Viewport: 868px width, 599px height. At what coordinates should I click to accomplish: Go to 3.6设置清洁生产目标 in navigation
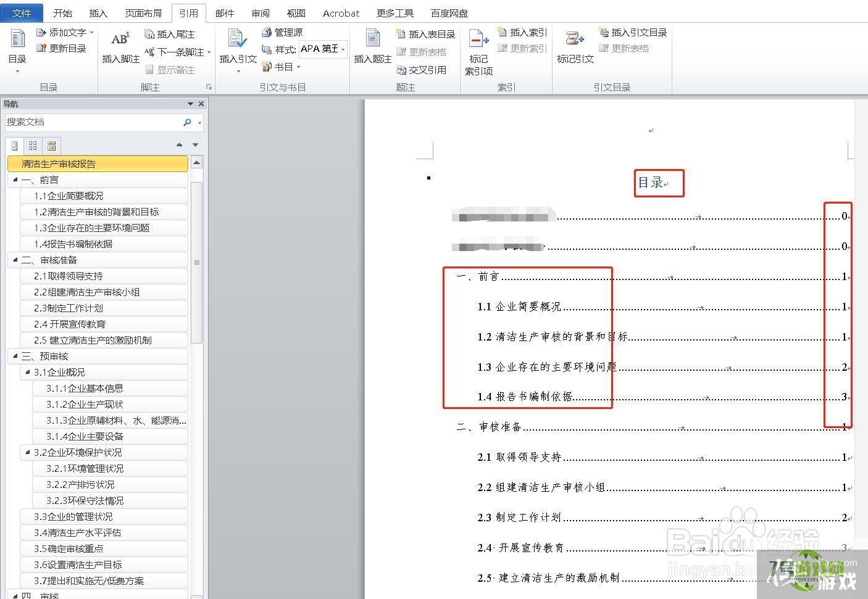[x=103, y=564]
